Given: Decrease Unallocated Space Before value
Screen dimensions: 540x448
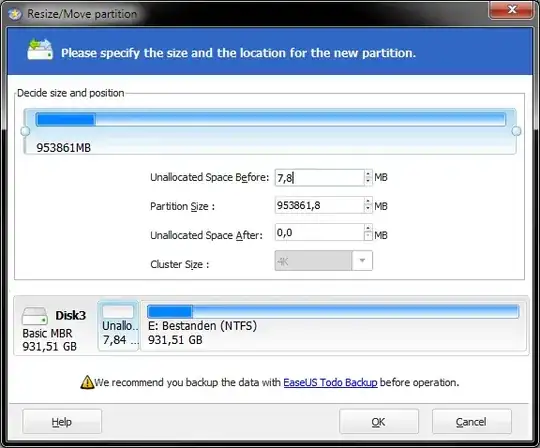Looking at the screenshot, I should [368, 181].
